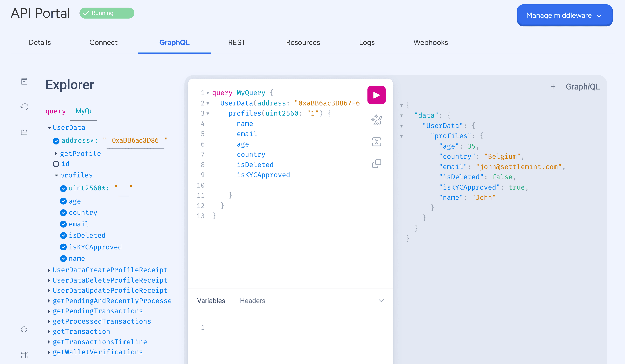Fold the "profiles" object in response

[402, 136]
